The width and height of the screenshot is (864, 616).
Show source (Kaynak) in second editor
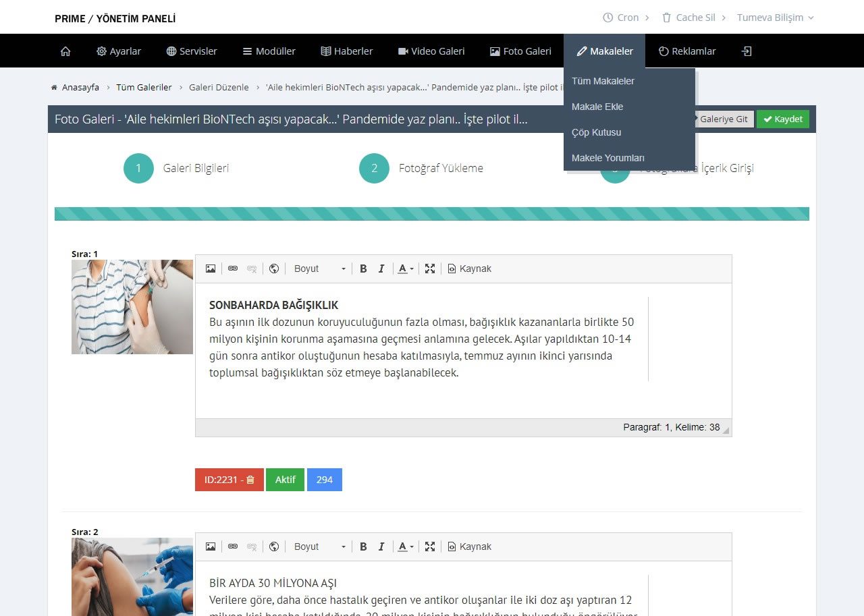tap(470, 547)
